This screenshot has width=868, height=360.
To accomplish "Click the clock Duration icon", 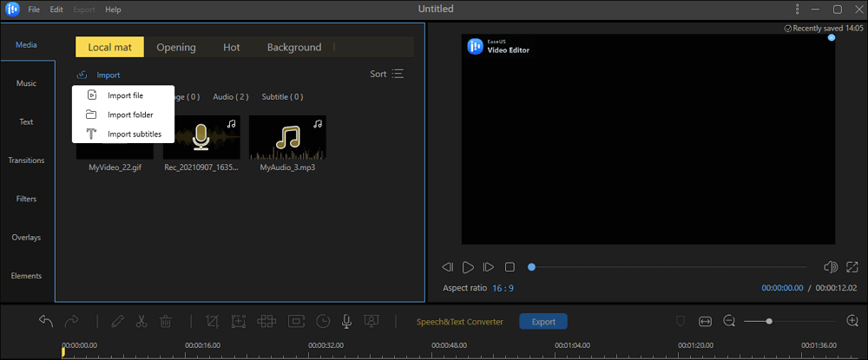I will click(323, 321).
